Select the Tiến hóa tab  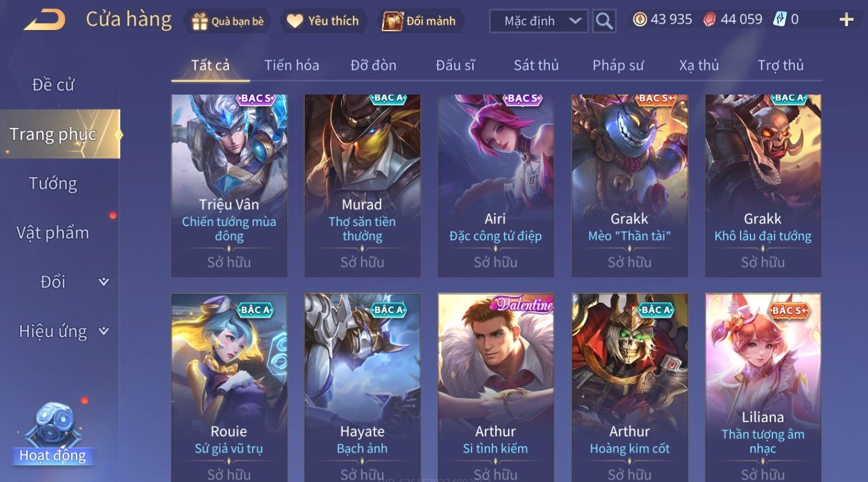click(292, 65)
